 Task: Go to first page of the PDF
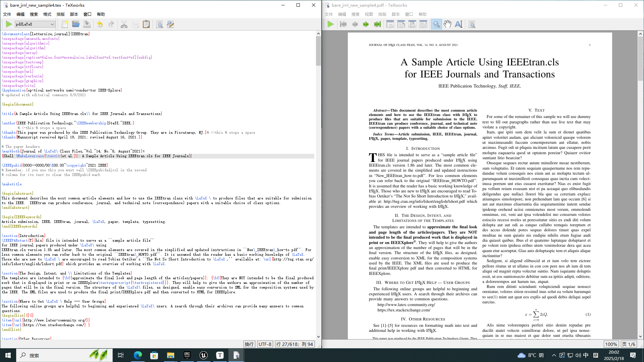(x=343, y=24)
